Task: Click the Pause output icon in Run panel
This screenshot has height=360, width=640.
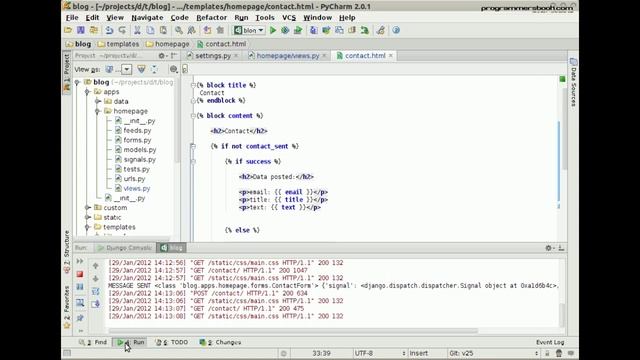Action: 80,287
